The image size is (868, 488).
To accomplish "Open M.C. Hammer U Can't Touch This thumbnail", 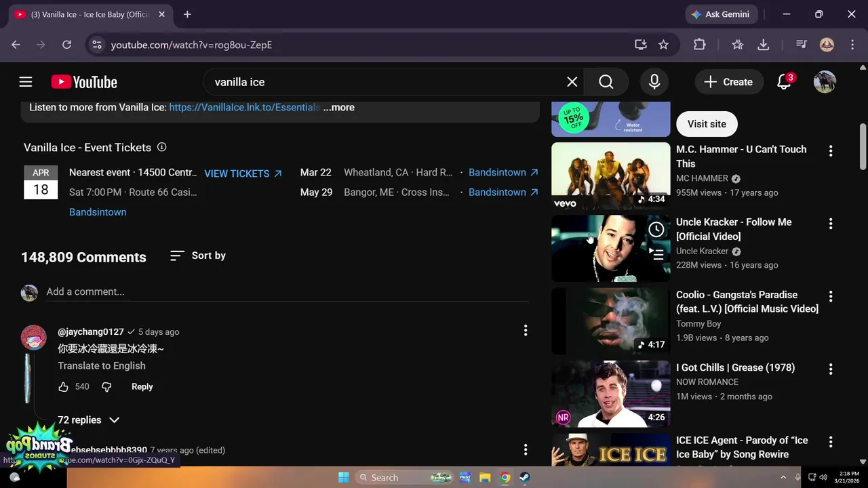I will tap(611, 175).
